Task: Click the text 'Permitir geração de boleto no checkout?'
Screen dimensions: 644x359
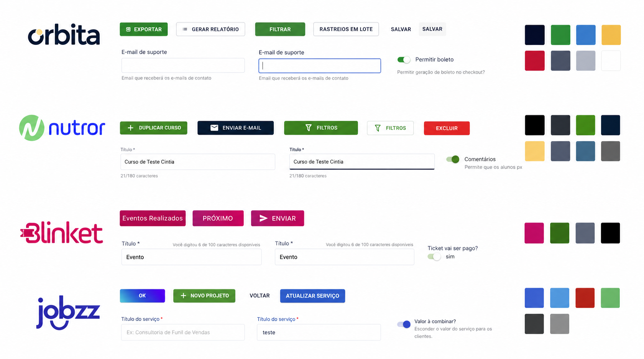Action: [441, 72]
